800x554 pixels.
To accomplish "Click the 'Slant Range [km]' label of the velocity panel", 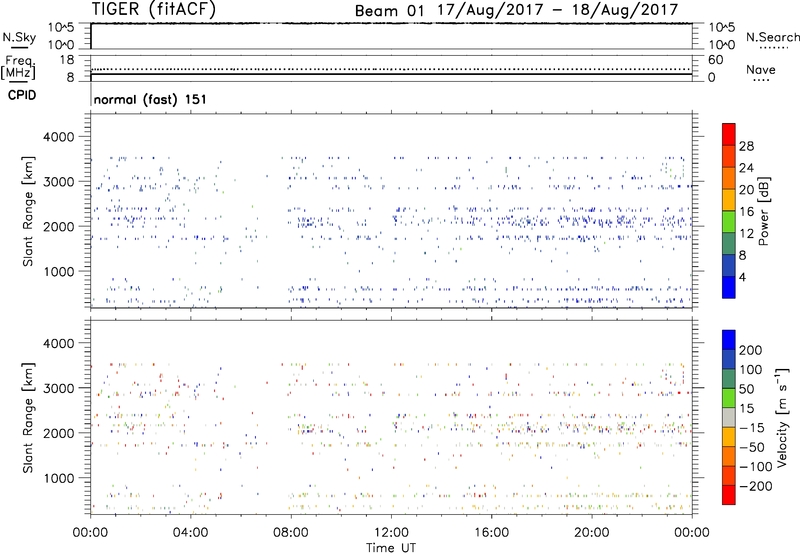I will coord(28,418).
